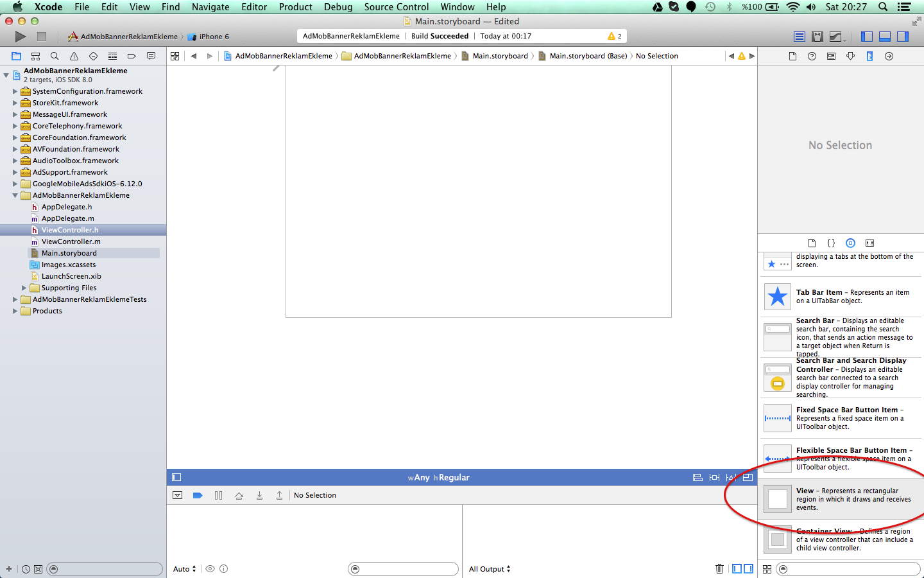Switch to Version editor
This screenshot has width=924, height=578.
click(836, 37)
